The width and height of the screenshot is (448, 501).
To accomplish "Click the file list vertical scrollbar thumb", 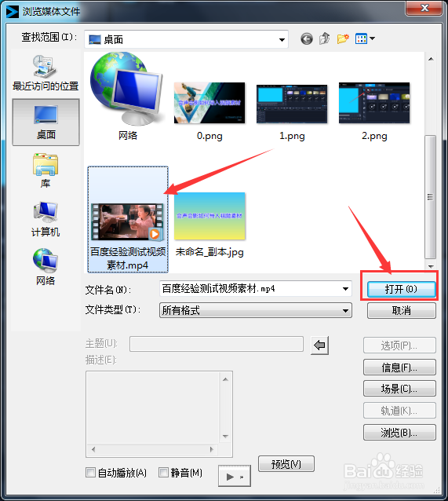I will click(x=431, y=197).
